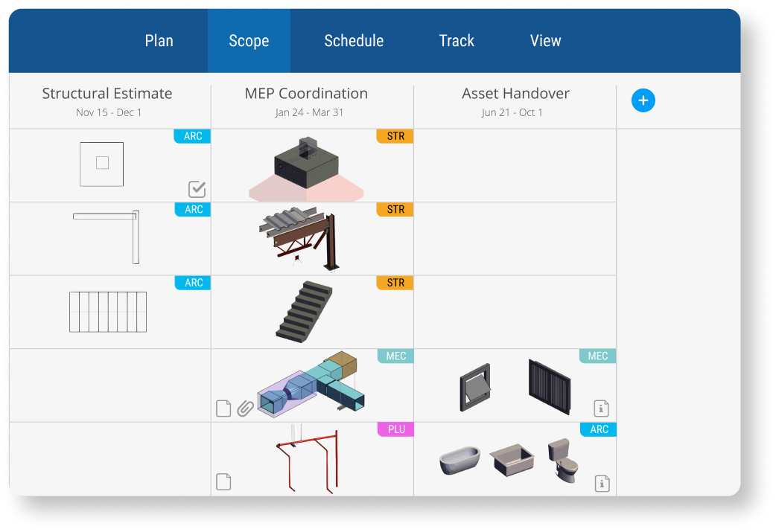Open the paperclip attachment on ductwork cell
This screenshot has width=776, height=532.
245,408
